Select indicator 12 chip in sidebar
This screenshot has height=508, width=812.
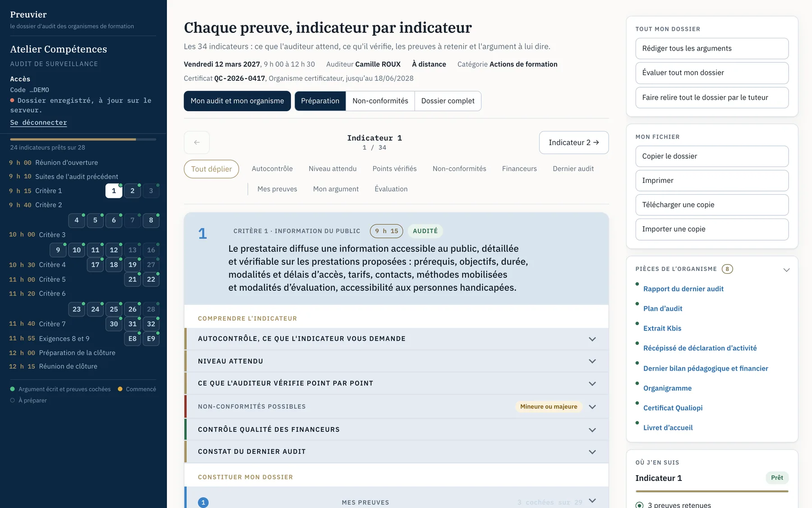(114, 250)
